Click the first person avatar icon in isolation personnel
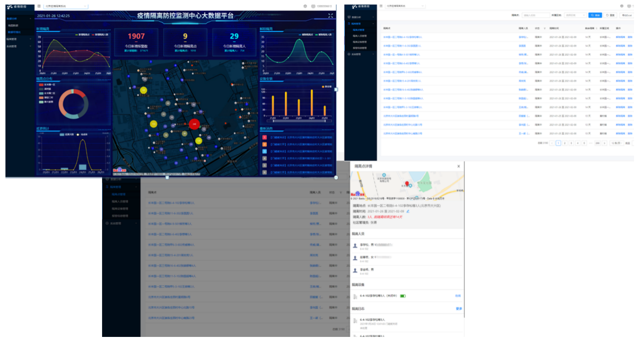 [x=355, y=246]
